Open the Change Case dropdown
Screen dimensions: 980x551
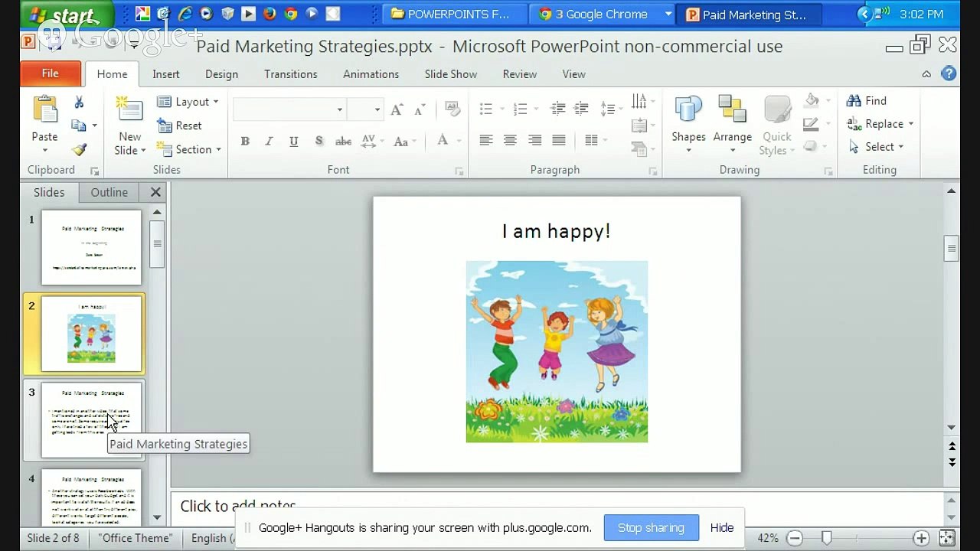[404, 141]
